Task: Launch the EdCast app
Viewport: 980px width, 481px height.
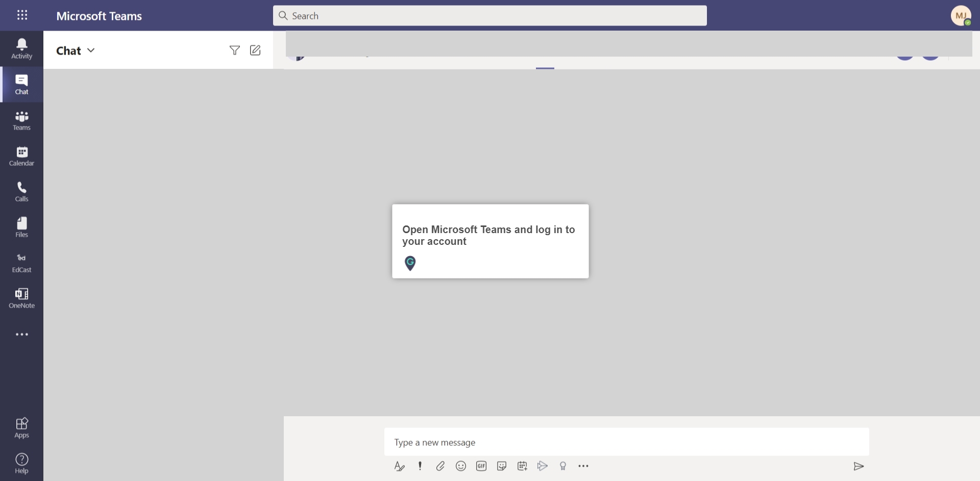Action: click(x=21, y=263)
